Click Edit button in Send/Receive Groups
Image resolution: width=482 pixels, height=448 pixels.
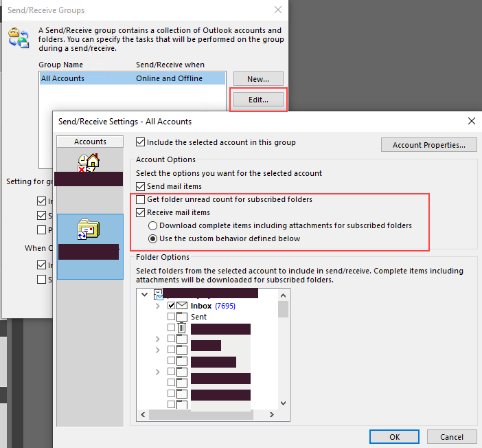[x=258, y=100]
